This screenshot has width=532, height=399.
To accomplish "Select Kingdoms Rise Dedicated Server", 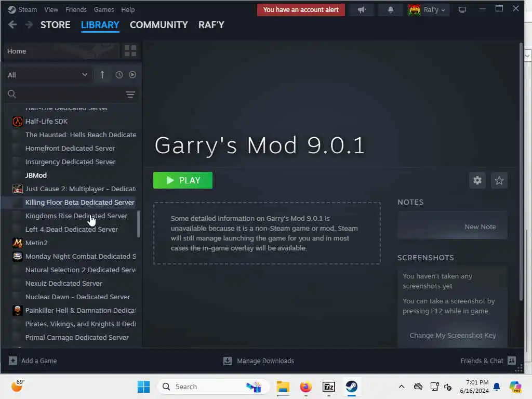I will click(76, 216).
